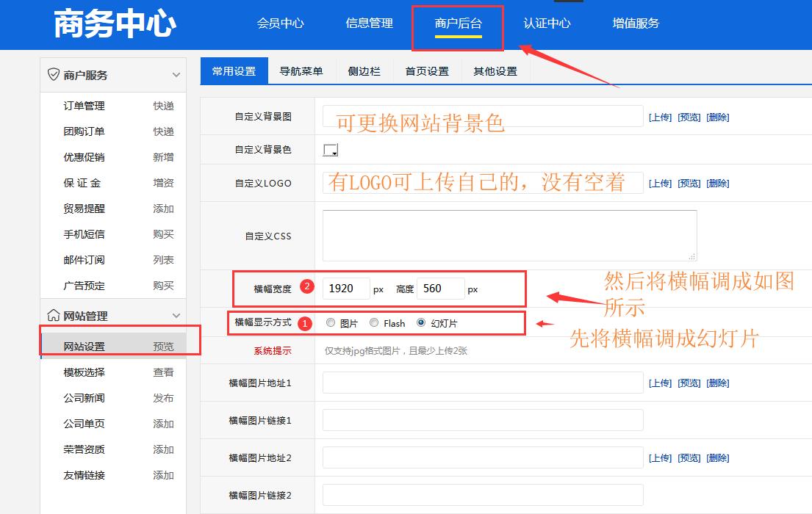Open the 自定义背景色 color picker
Image resolution: width=812 pixels, height=514 pixels.
[x=330, y=150]
